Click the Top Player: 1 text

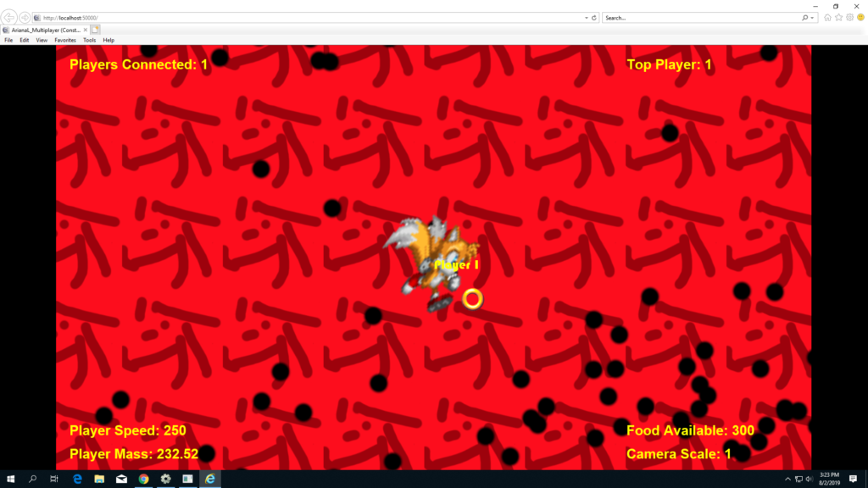669,64
